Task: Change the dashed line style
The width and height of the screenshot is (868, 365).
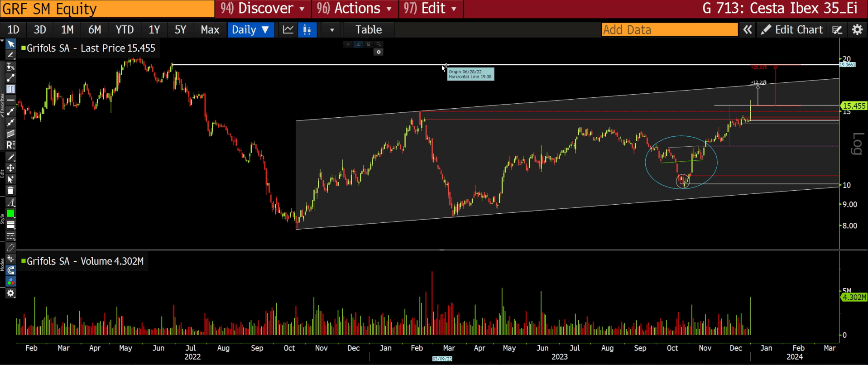Action: 10,236
